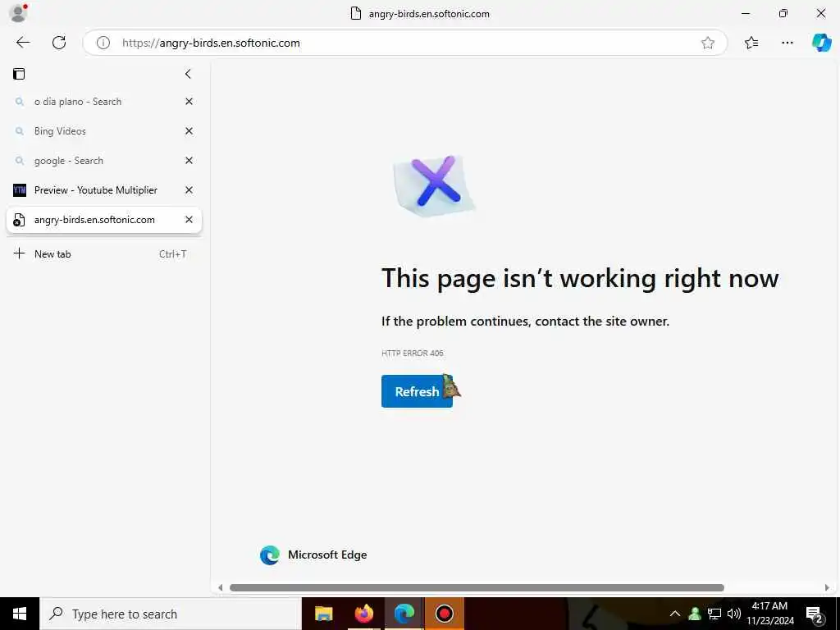Open the Favorites list icon
840x630 pixels.
coord(751,43)
